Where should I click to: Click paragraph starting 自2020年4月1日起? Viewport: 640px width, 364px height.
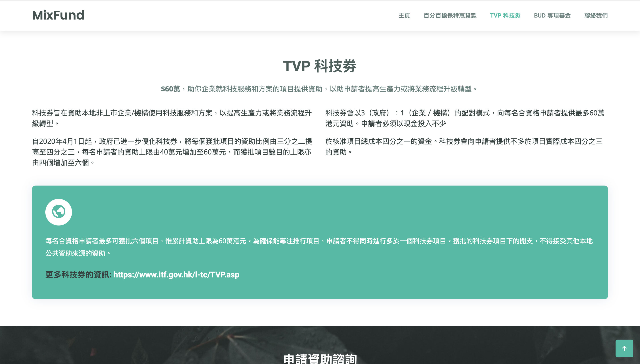point(172,152)
